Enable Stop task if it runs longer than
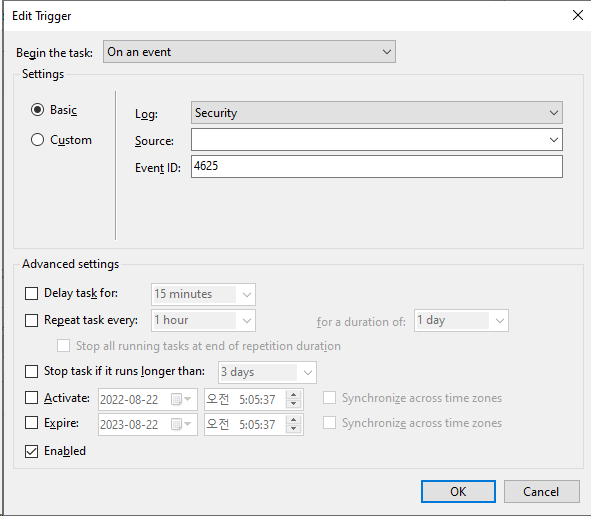Viewport: 591px width, 516px height. pos(31,371)
